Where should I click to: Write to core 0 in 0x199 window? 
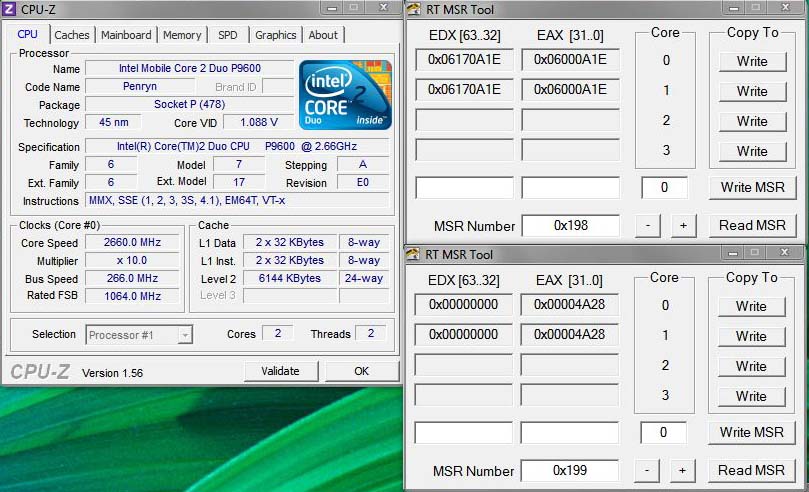(x=751, y=306)
